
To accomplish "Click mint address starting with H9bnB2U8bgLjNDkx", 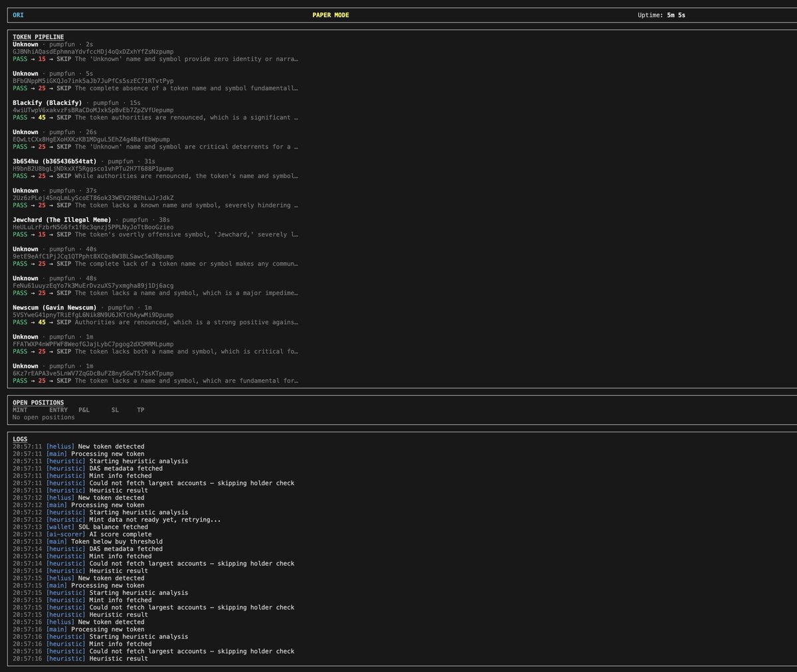I will click(93, 169).
